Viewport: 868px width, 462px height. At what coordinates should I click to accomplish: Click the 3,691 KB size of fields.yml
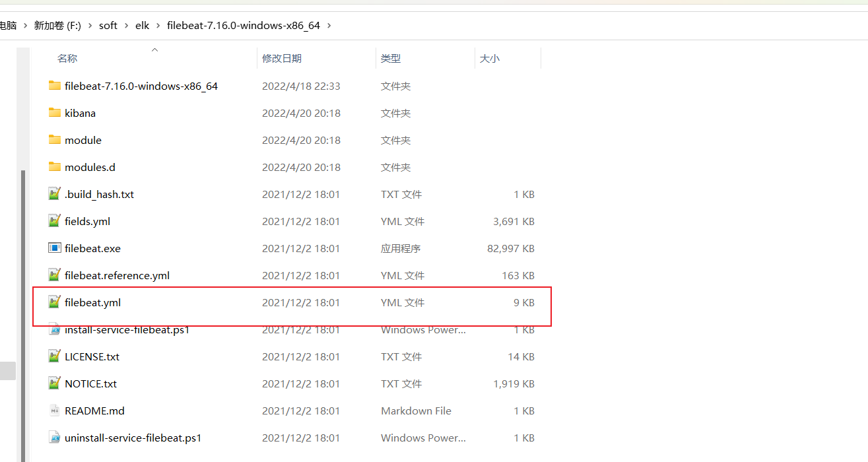[x=514, y=221]
